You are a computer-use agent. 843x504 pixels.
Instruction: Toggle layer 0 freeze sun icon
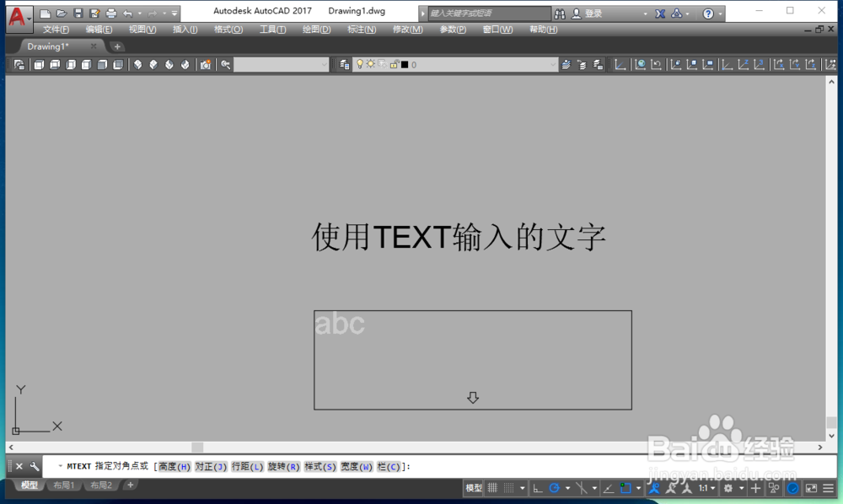(x=370, y=65)
